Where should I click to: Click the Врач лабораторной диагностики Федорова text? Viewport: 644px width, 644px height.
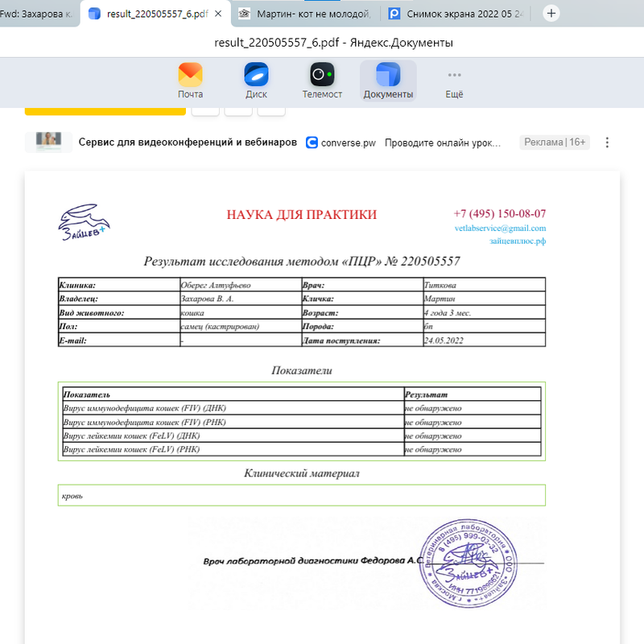[x=314, y=560]
